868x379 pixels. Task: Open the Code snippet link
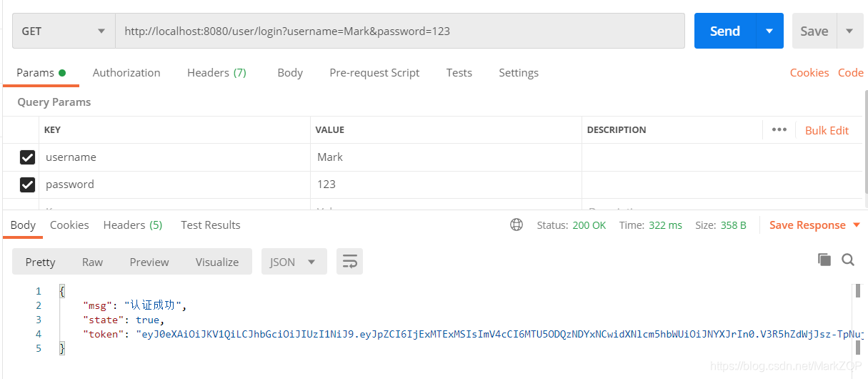(x=851, y=73)
